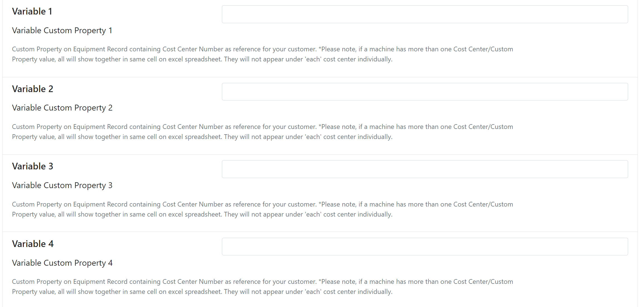Screen dimensions: 644x307
Task: Click 'They will not appear' sentence under Variable 4
Action: point(308,292)
